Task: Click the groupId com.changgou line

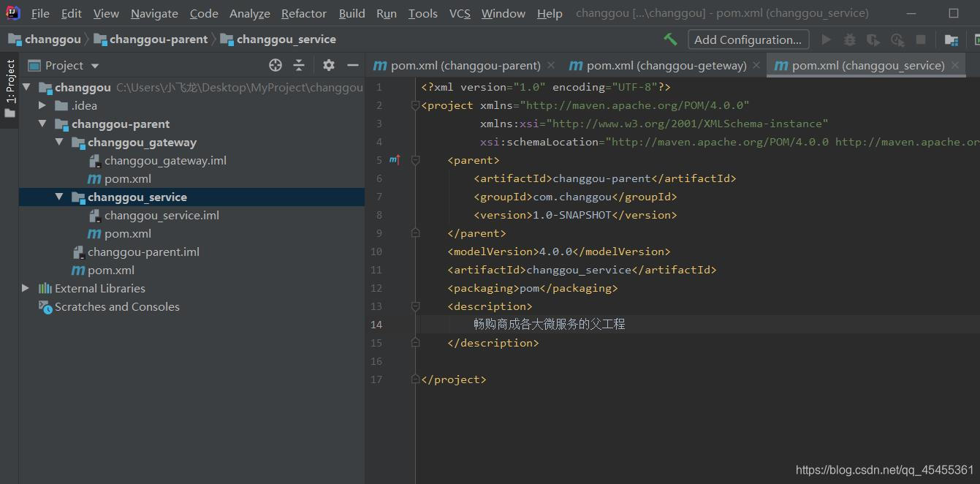Action: tap(575, 197)
